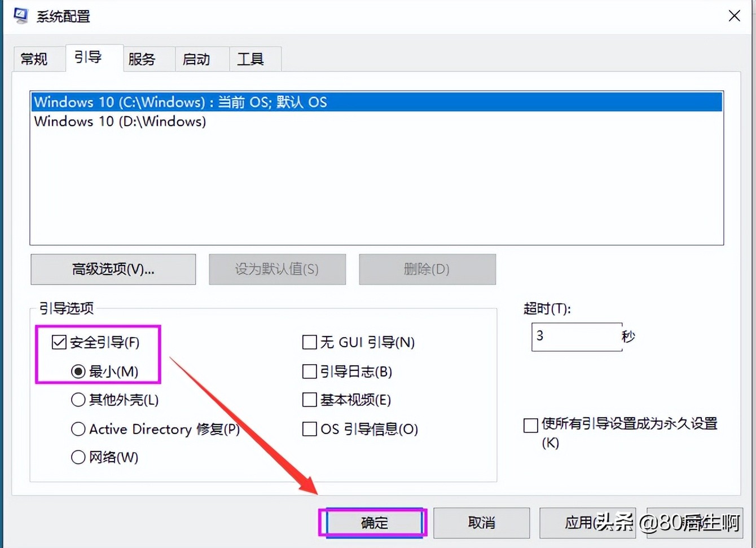Stay on the 引导 tab

pyautogui.click(x=89, y=56)
